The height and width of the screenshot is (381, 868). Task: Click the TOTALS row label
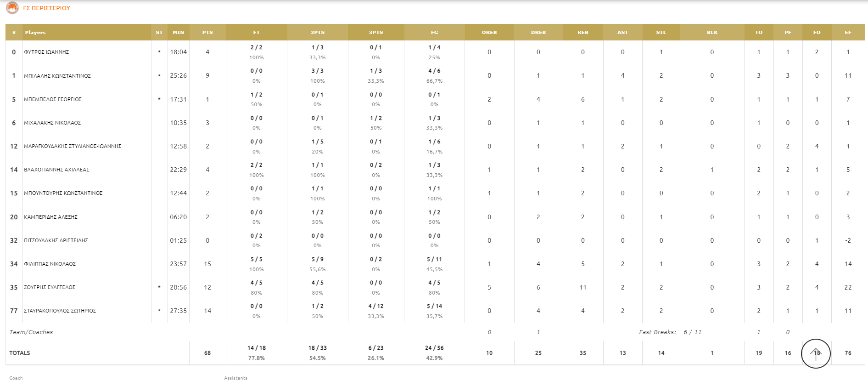tap(20, 353)
